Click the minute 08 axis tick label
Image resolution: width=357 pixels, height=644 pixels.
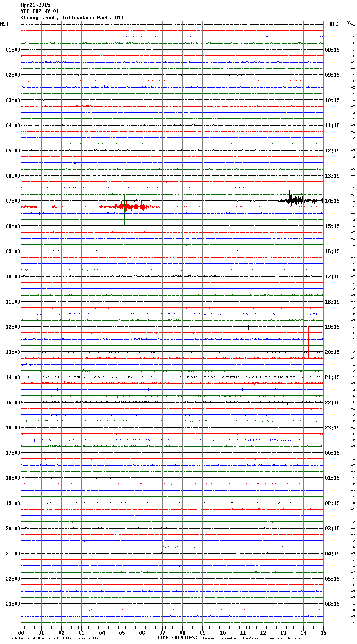pos(182,633)
